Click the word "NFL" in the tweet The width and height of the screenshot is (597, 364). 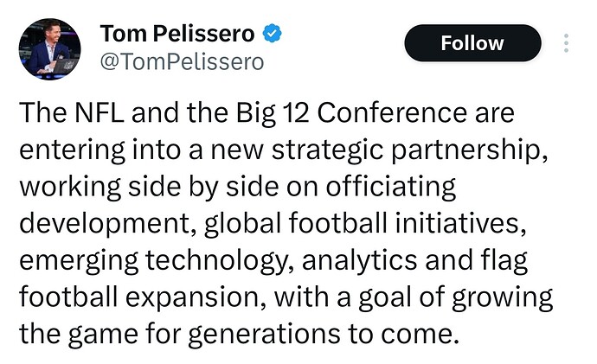tap(107, 112)
